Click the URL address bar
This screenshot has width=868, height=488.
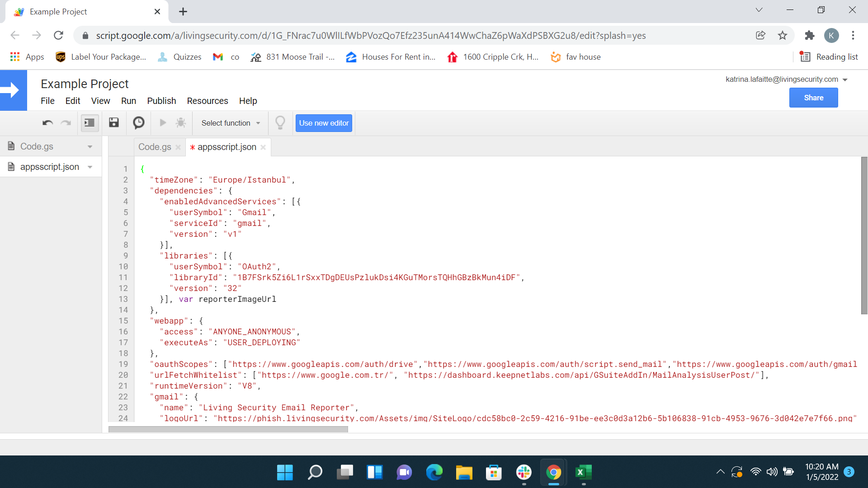click(x=371, y=35)
